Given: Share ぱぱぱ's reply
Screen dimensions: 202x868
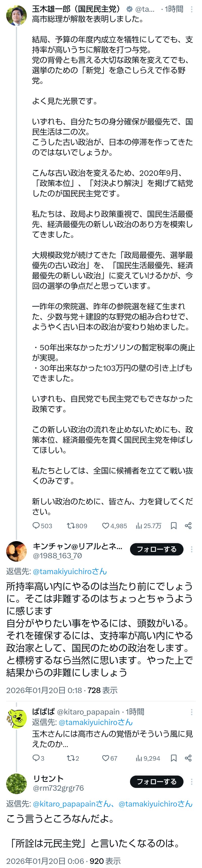Looking at the screenshot, I should point(188,758).
